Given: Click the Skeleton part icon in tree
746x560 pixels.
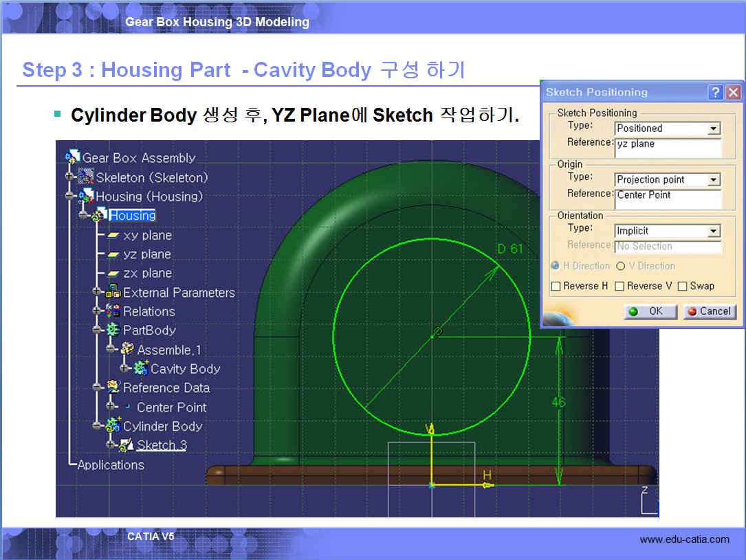Looking at the screenshot, I should click(86, 177).
